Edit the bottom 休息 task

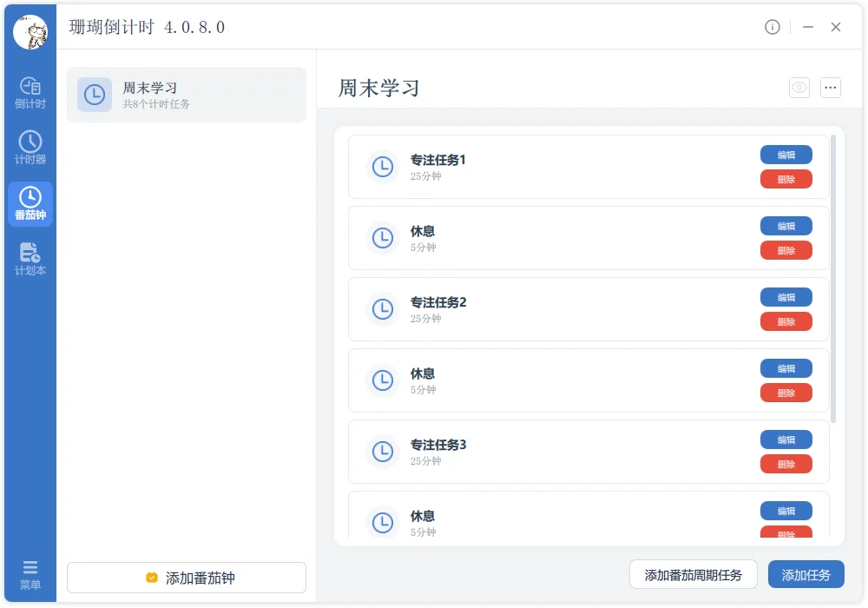[786, 511]
